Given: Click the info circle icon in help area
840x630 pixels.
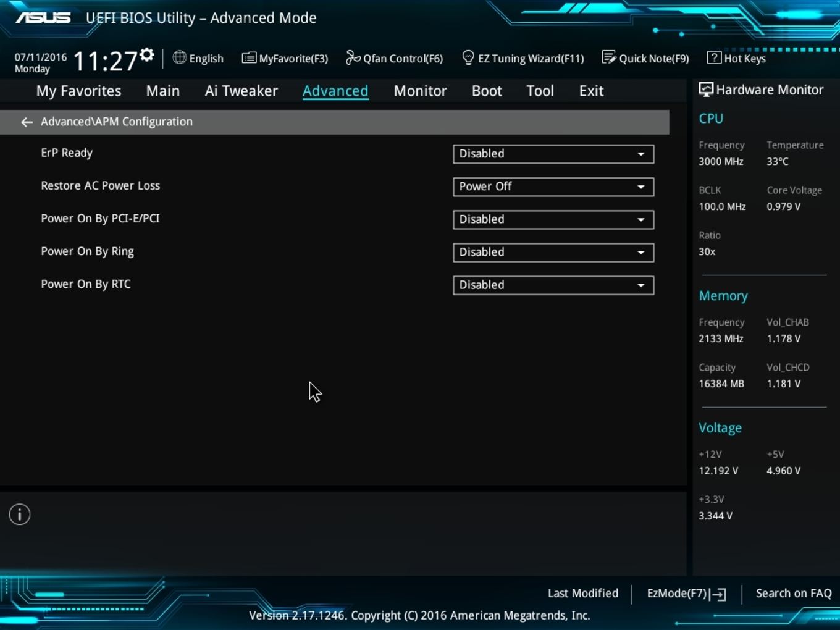Looking at the screenshot, I should pyautogui.click(x=20, y=514).
